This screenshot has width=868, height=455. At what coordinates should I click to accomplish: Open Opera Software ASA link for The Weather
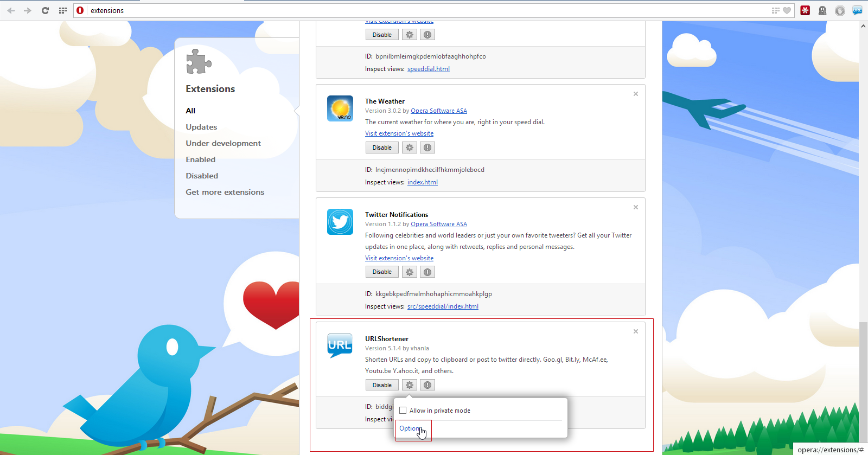coord(439,111)
